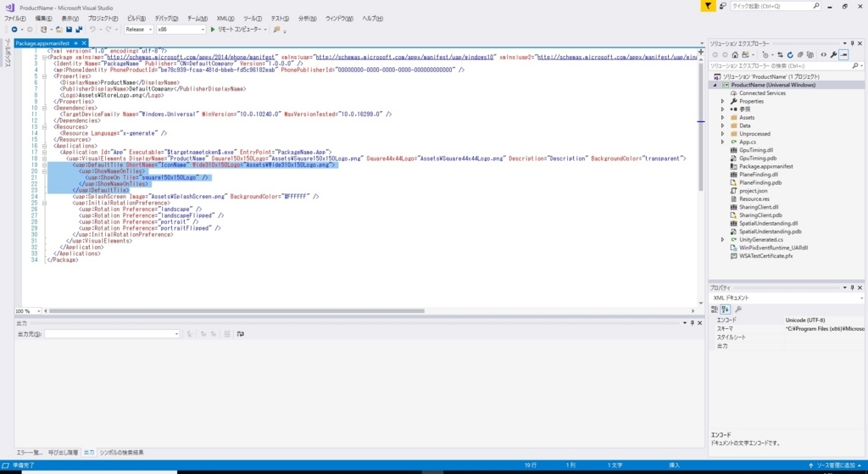Viewport: 868px width, 474px height.
Task: Click the feedback person icon beside Quick Launch
Action: coord(722,6)
